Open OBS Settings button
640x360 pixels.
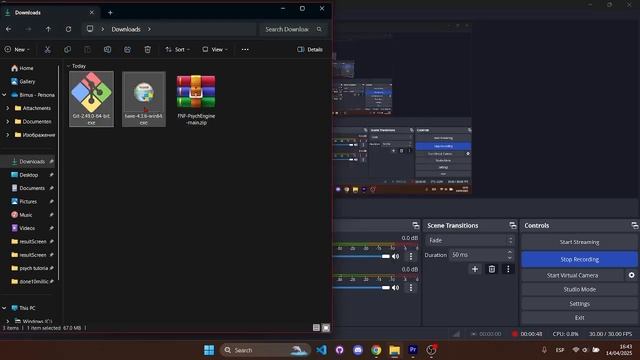tap(579, 304)
